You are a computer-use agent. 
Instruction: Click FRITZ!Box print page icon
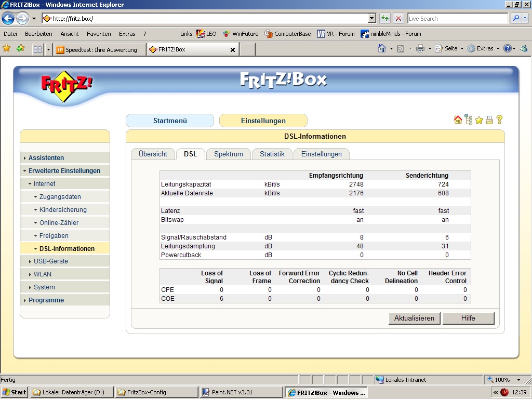(489, 120)
